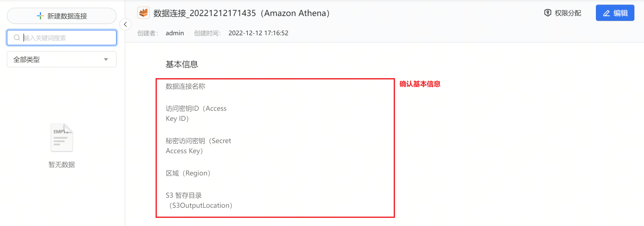Viewport: 644px width, 226px height.
Task: Open the 全部类型 dropdown
Action: click(x=62, y=59)
